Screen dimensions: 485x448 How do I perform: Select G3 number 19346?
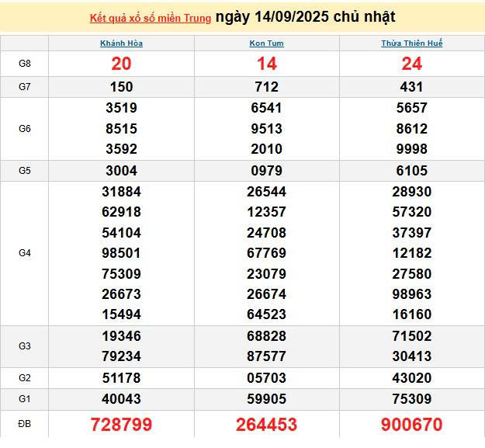(x=121, y=336)
